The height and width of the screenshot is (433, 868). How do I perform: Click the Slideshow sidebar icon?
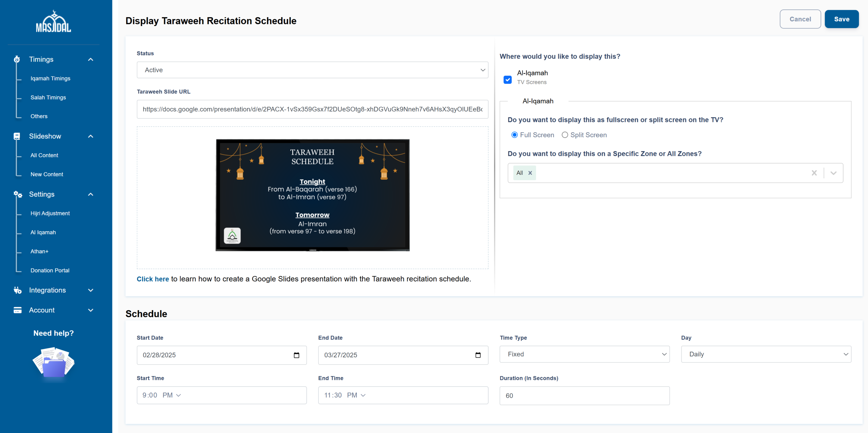(17, 136)
